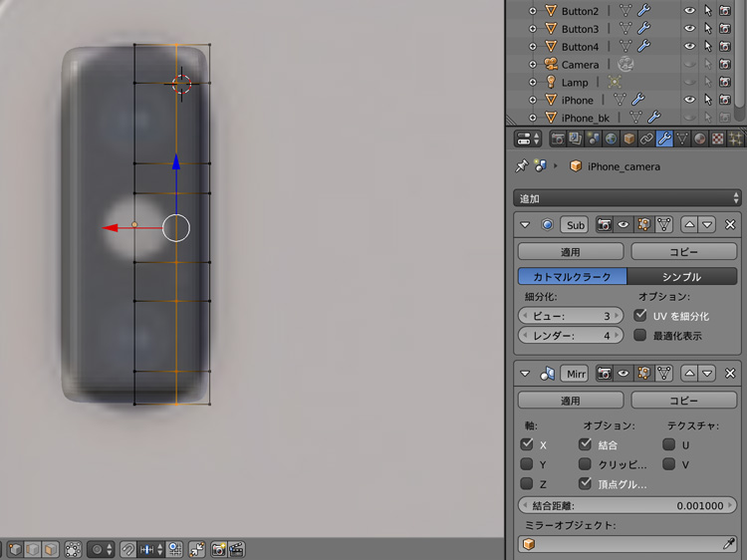Open the Modifiers wrench properties tab
Image resolution: width=747 pixels, height=560 pixels.
pyautogui.click(x=664, y=139)
